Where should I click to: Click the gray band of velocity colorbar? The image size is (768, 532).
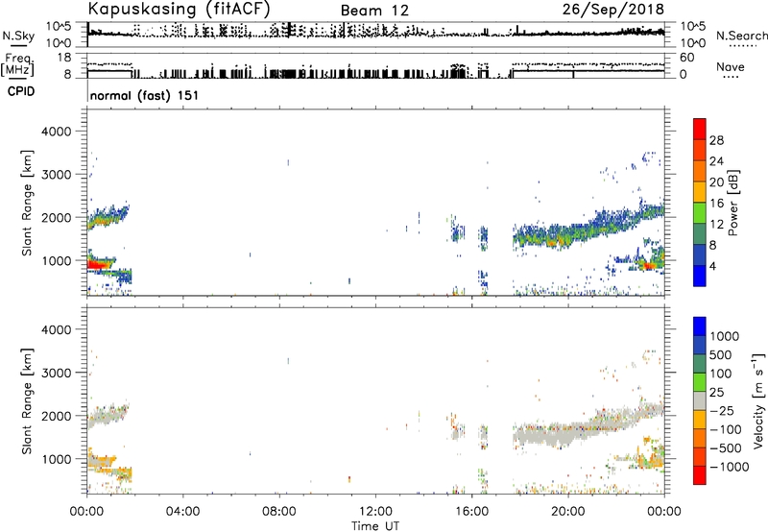[x=700, y=400]
